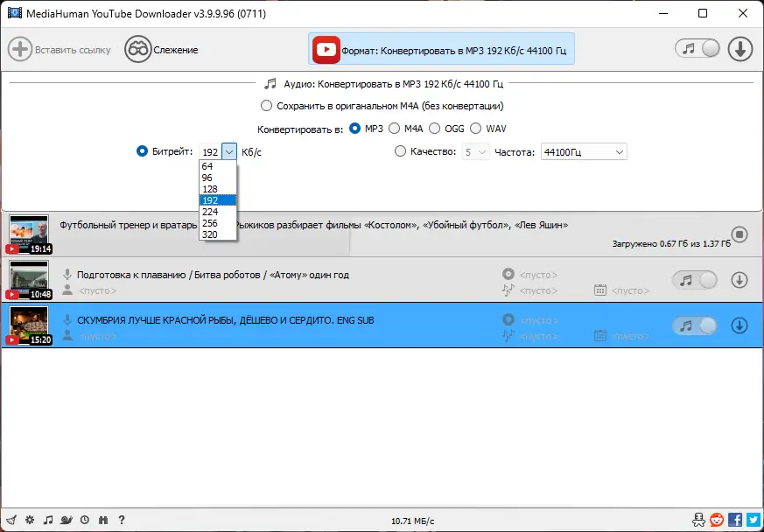
Task: Click disc album icon in Подготовка к плаванию row
Action: (508, 274)
